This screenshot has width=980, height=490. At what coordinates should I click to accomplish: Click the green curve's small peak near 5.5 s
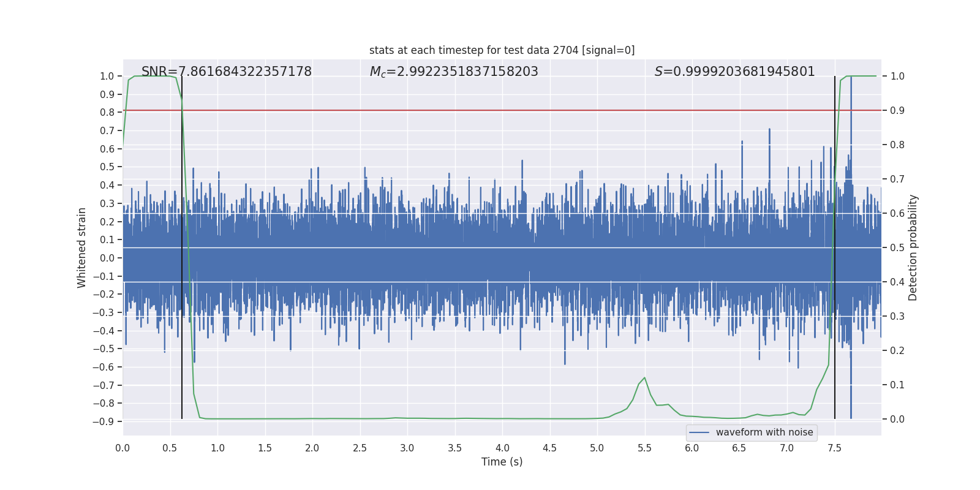[644, 378]
